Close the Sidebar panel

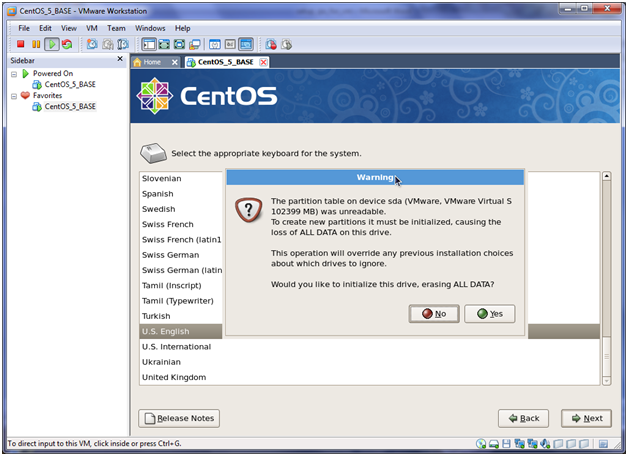(120, 59)
